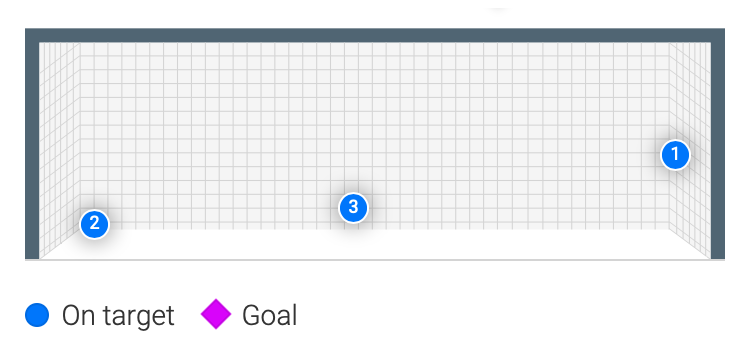Click back net directly above marker 3
Viewport: 744px width, 362px height.
point(353,119)
